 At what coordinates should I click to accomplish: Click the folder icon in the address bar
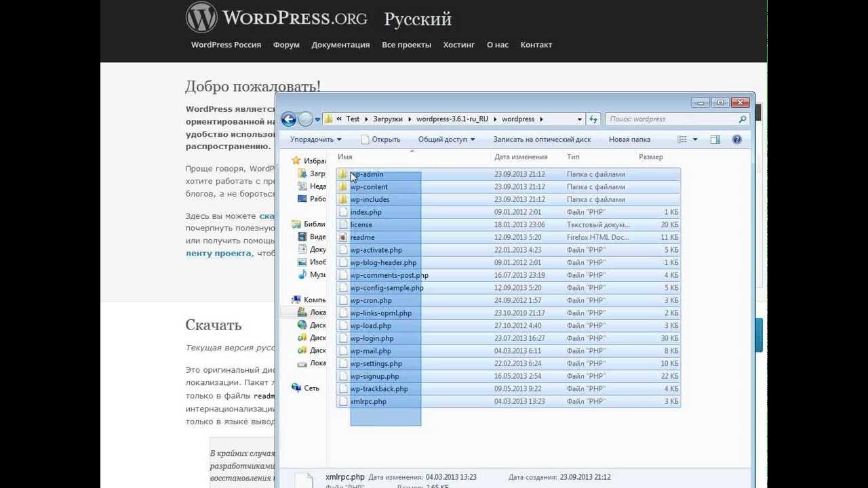point(329,119)
